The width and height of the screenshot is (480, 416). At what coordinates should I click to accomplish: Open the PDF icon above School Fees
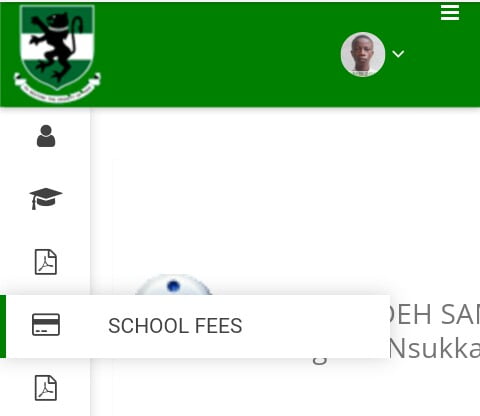(x=46, y=262)
